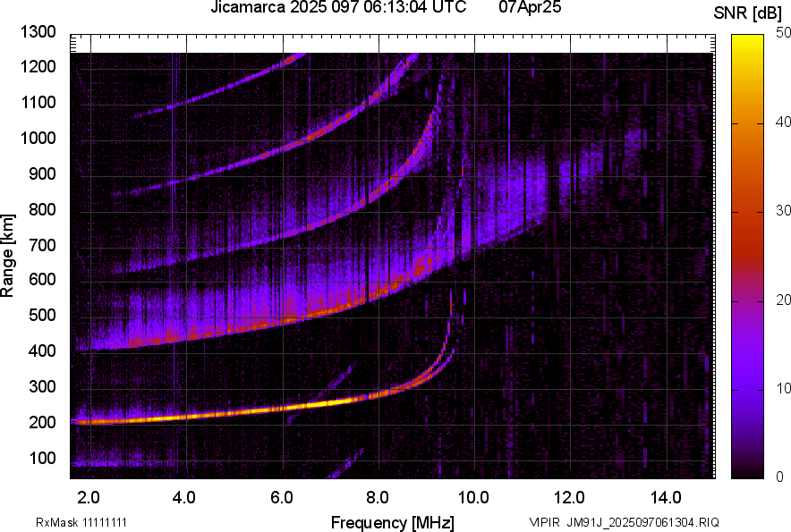791x532 pixels.
Task: Click the 4.0 frequency tick label
Action: [x=183, y=498]
